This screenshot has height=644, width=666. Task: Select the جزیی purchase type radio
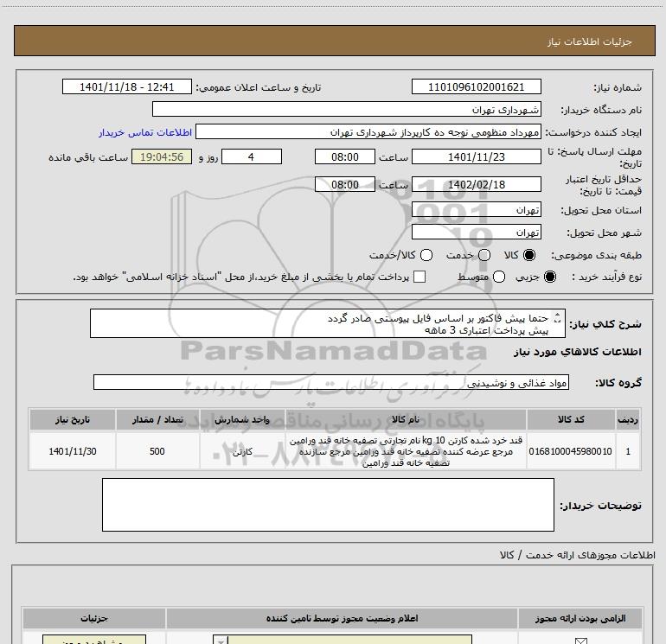click(550, 277)
